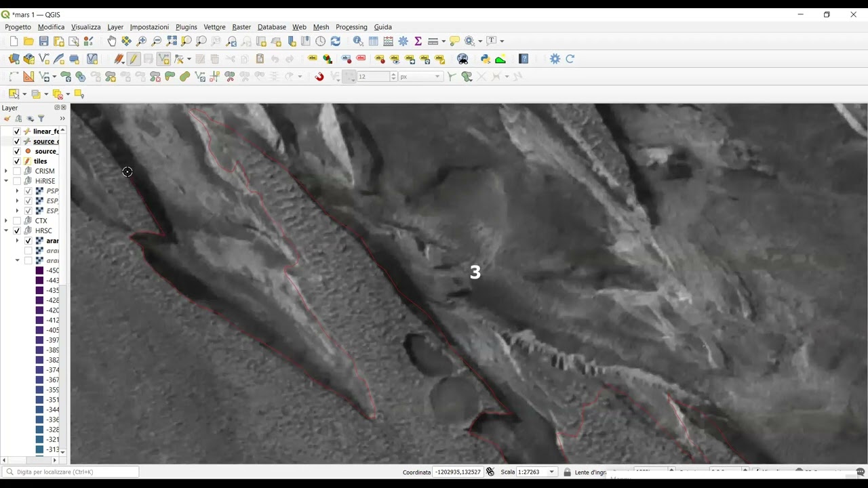Expand the CTX layer group
The image size is (868, 488).
point(6,221)
